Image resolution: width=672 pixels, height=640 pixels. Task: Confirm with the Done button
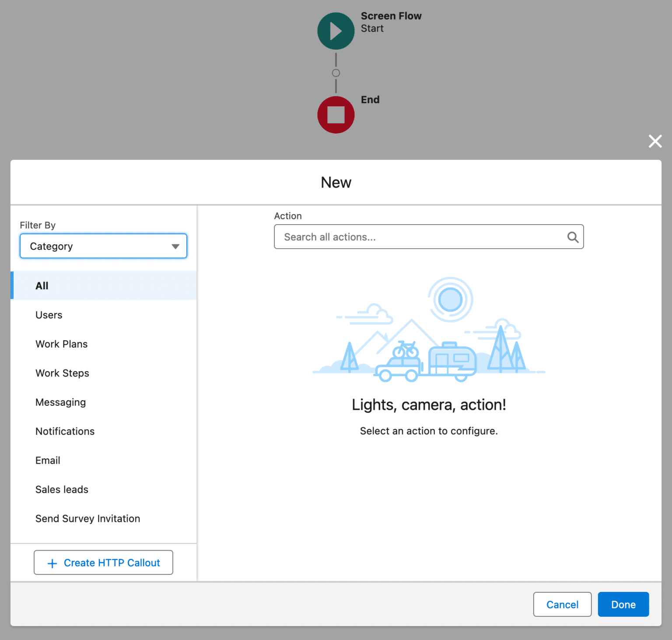pyautogui.click(x=623, y=604)
